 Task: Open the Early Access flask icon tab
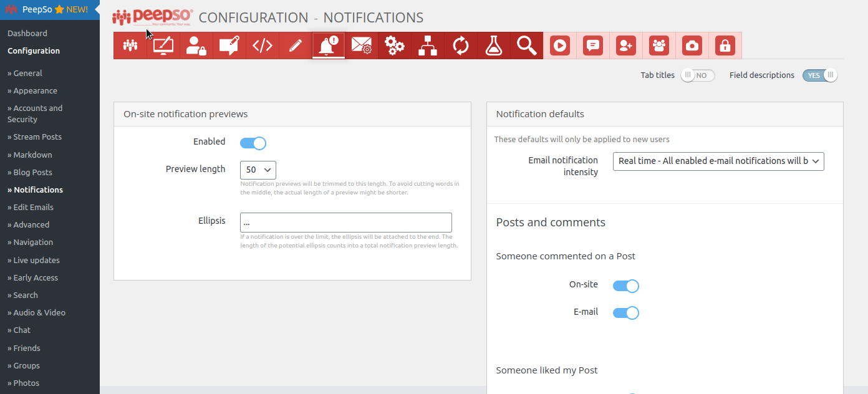(494, 46)
